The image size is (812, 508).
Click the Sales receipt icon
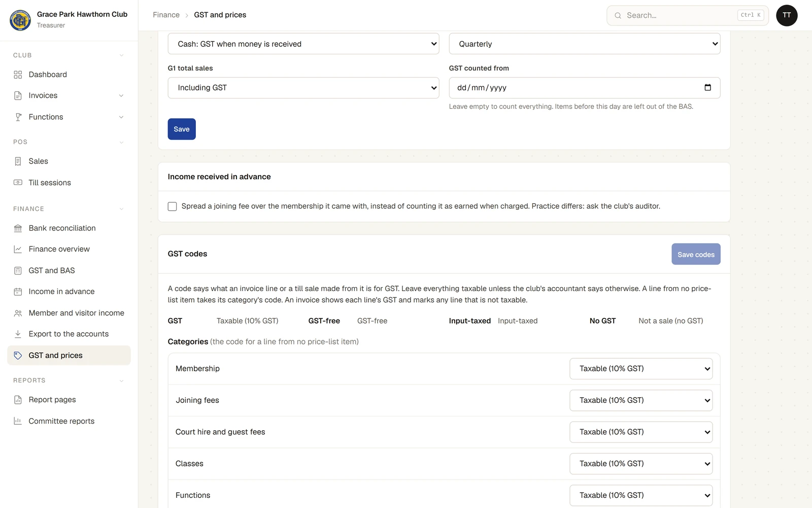point(18,161)
